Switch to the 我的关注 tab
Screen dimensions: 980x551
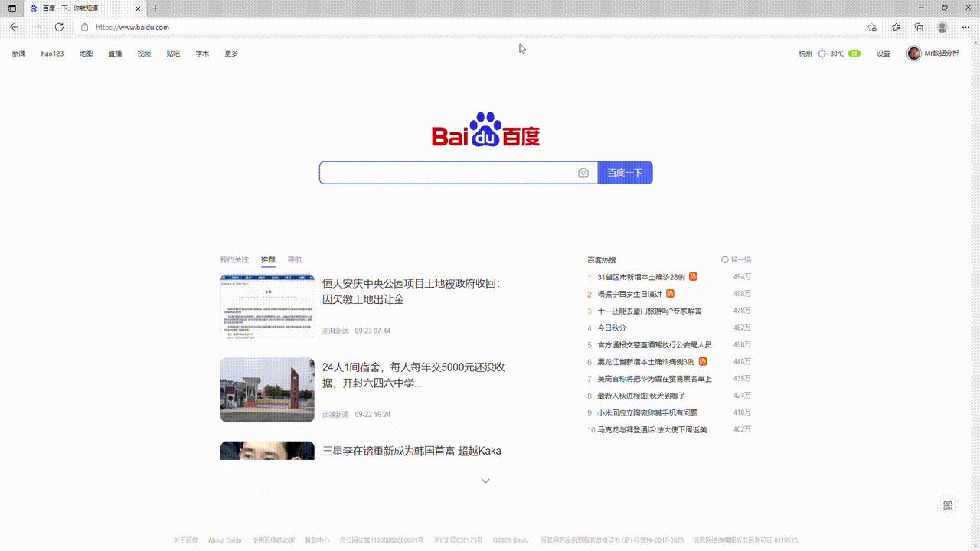click(x=234, y=260)
